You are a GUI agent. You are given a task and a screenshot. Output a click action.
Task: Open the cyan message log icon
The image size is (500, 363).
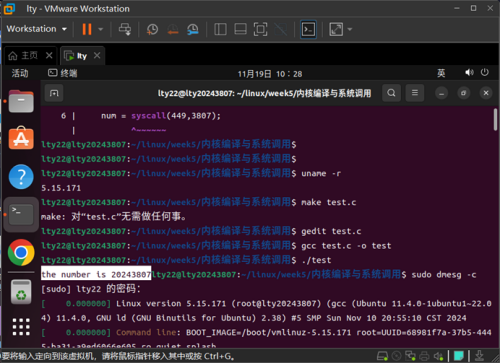(459, 356)
